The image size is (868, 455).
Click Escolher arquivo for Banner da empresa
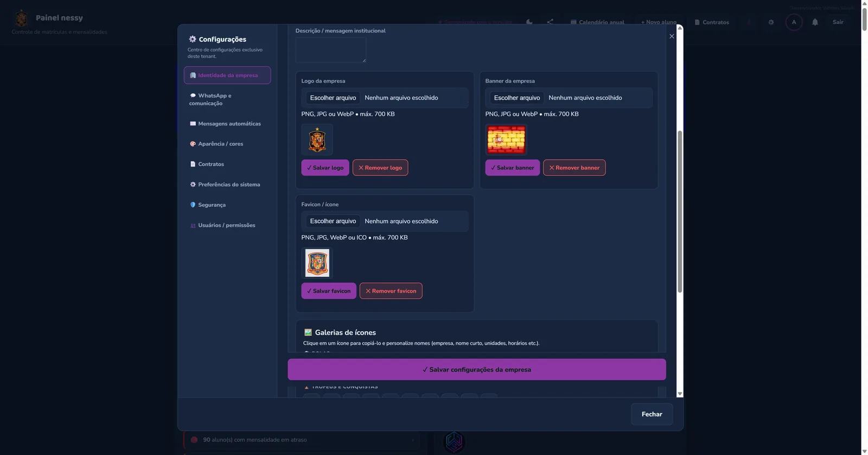click(x=517, y=98)
